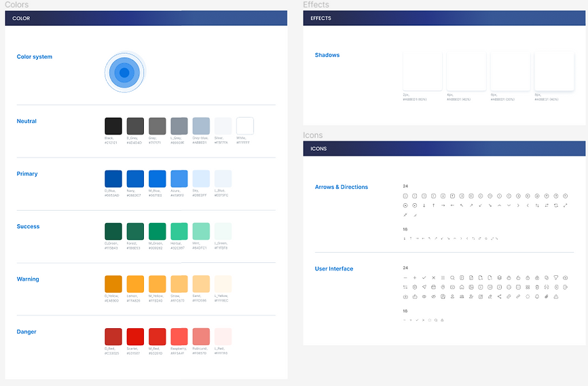This screenshot has height=386, width=588.
Task: Click the 24-size down-right diagonal arrow icon
Action: tap(490, 205)
